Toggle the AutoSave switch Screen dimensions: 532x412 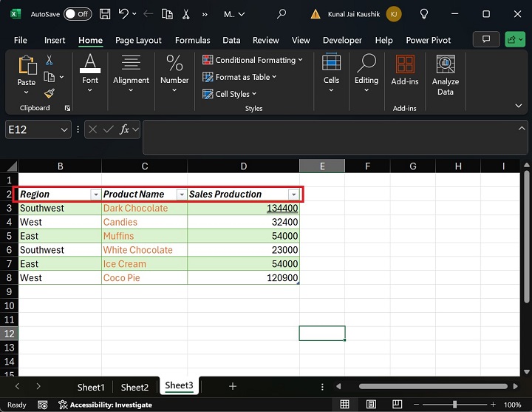[78, 14]
